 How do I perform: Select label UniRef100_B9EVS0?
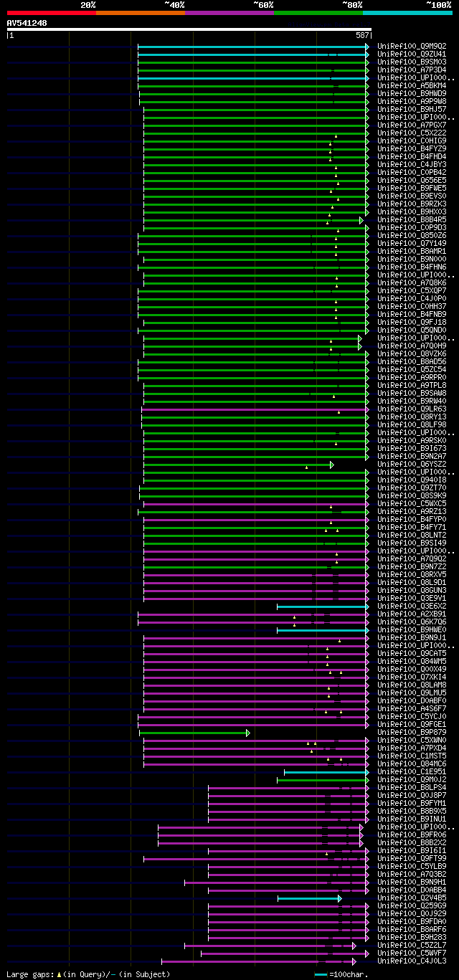[x=412, y=196]
